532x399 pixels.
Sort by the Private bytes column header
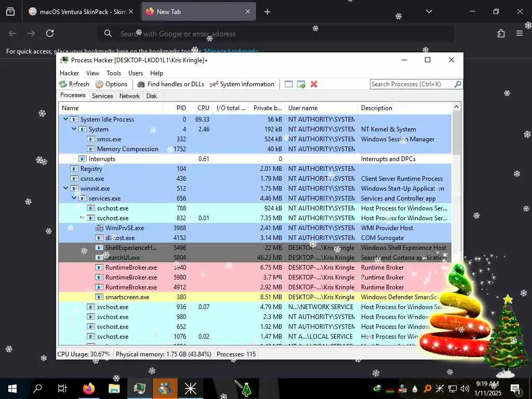pos(267,108)
